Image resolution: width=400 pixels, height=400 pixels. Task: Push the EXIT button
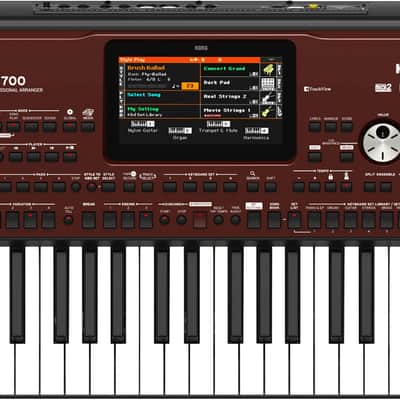tap(315, 157)
